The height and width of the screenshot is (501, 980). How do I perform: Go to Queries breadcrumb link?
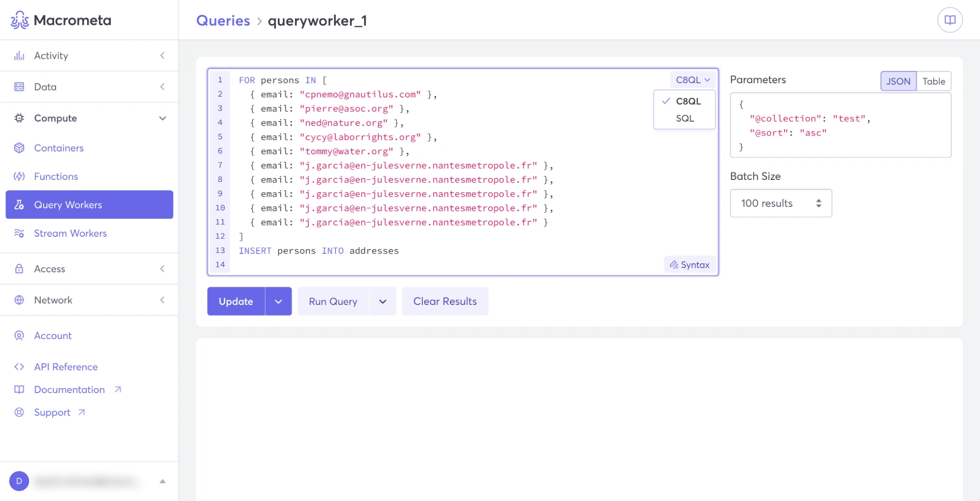223,21
